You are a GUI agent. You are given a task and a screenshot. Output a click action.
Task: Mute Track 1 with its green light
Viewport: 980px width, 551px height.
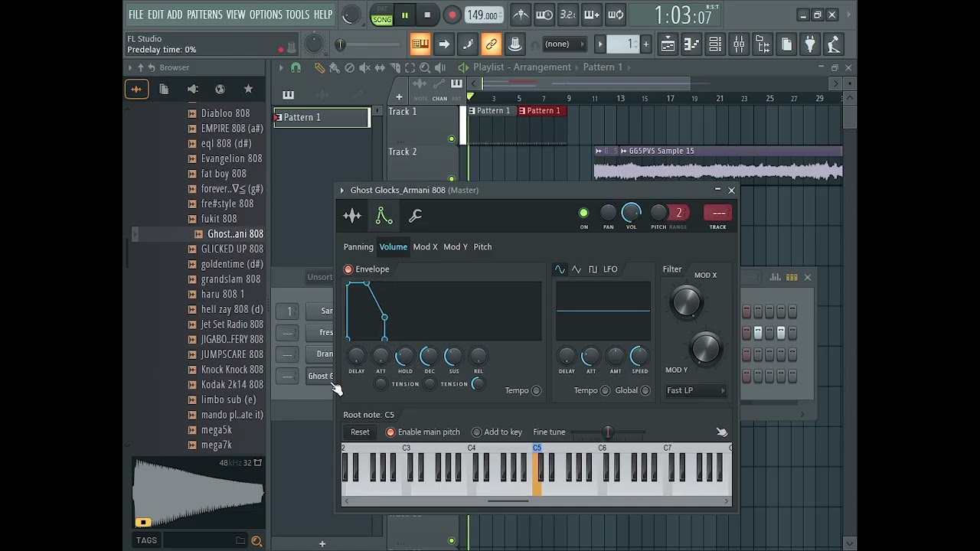pyautogui.click(x=451, y=139)
